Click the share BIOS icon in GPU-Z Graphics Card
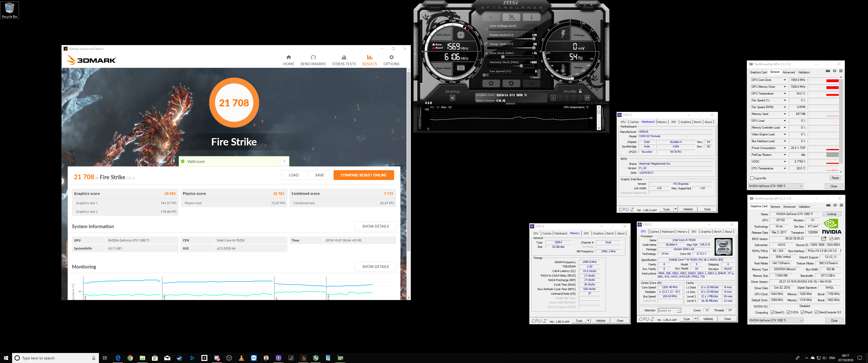 (824, 238)
